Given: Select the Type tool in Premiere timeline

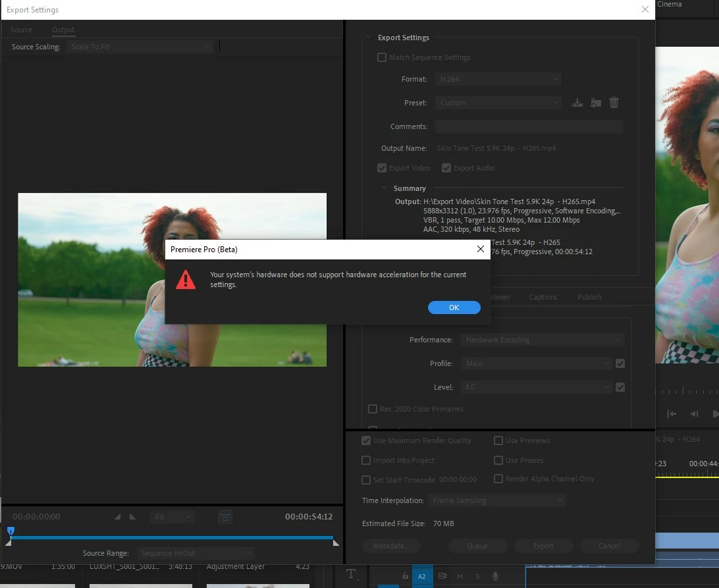Looking at the screenshot, I should [x=351, y=574].
